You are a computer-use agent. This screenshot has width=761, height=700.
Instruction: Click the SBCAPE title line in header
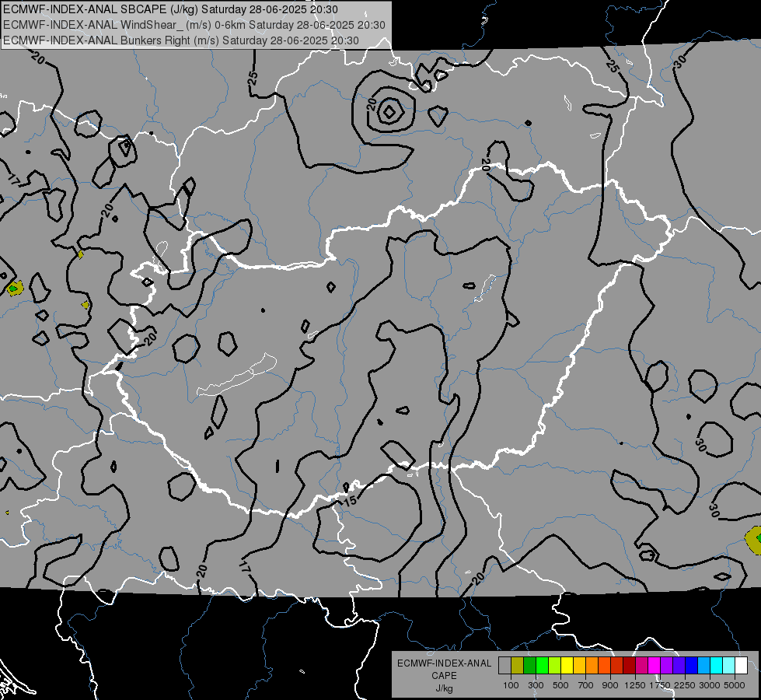(x=171, y=9)
